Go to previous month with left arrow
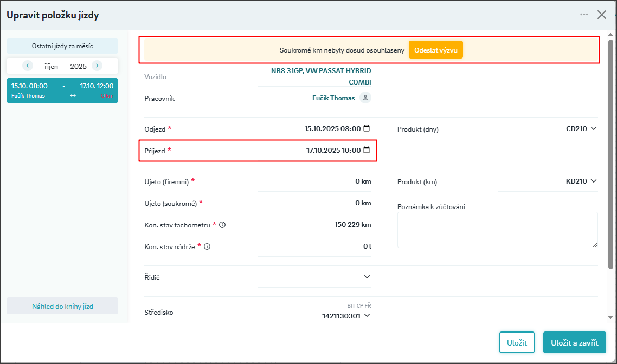The height and width of the screenshot is (364, 617). pyautogui.click(x=28, y=66)
